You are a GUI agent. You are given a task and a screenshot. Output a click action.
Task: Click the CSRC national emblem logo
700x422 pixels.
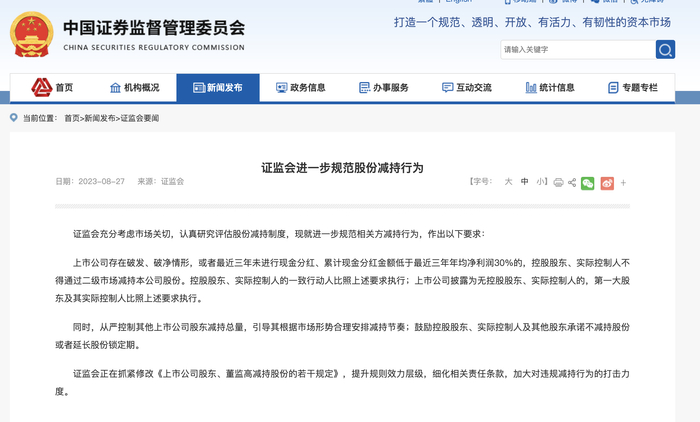coord(32,34)
